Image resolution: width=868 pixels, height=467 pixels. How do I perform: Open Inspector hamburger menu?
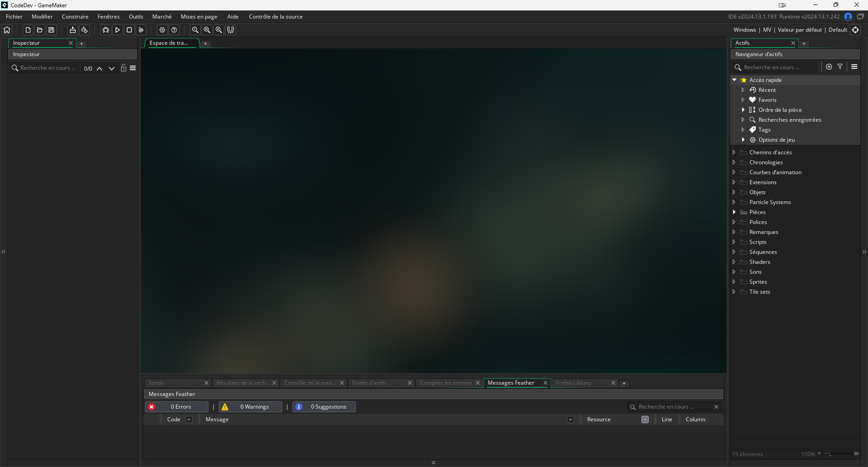[133, 68]
